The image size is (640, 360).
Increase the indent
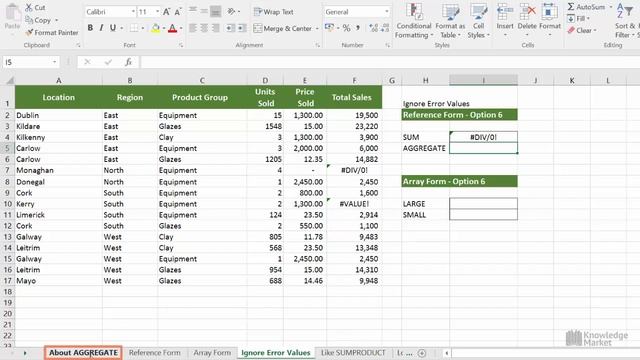click(x=242, y=28)
